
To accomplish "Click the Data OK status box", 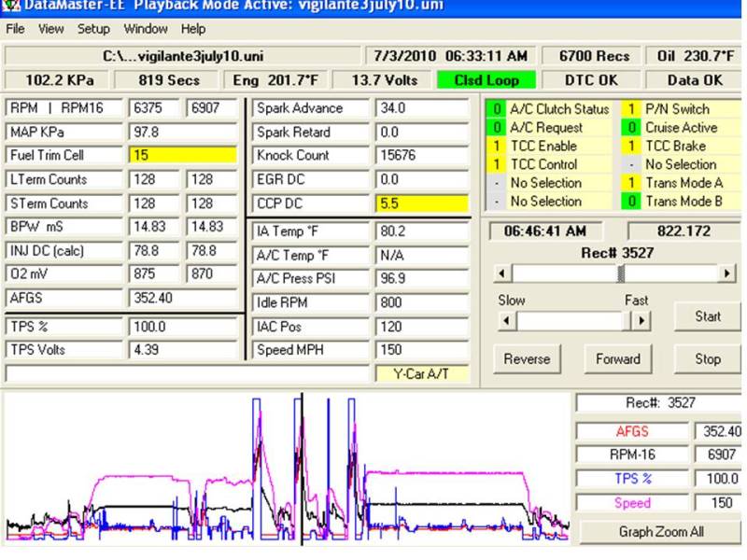I will pos(694,80).
